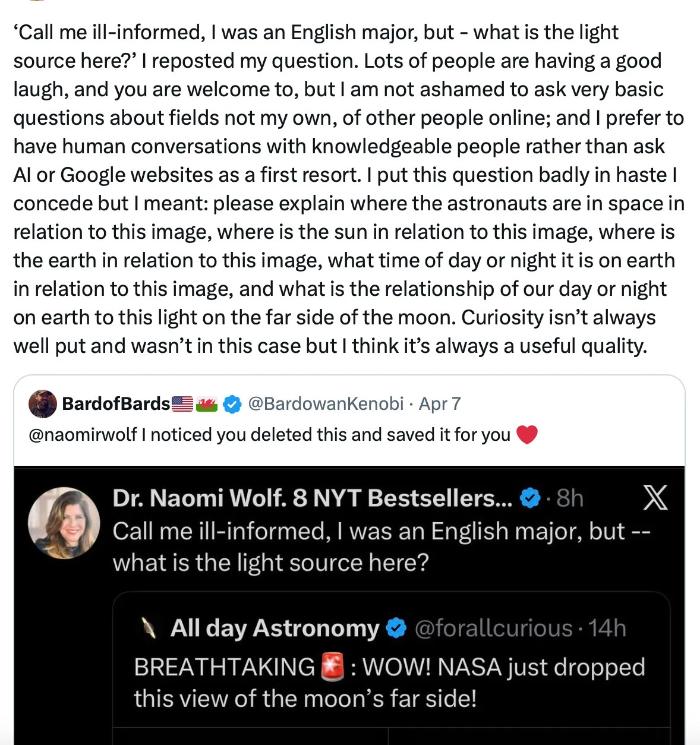Select the BardofBards display name

[x=116, y=404]
